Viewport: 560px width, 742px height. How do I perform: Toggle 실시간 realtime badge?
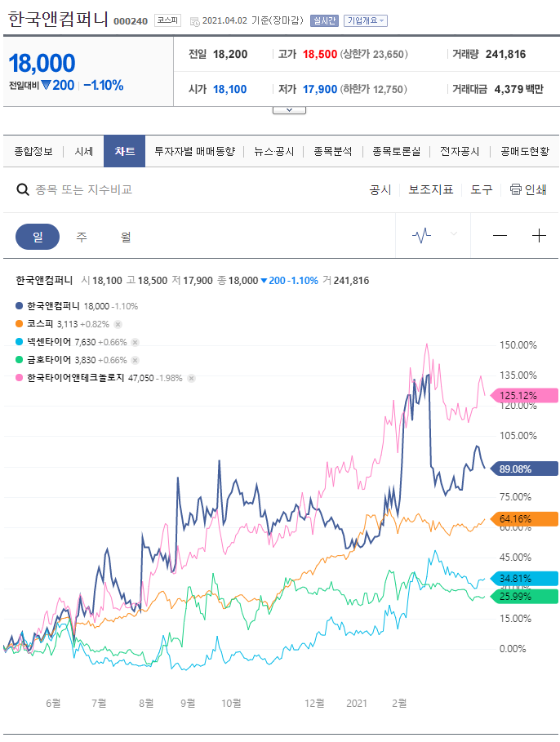coord(324,20)
